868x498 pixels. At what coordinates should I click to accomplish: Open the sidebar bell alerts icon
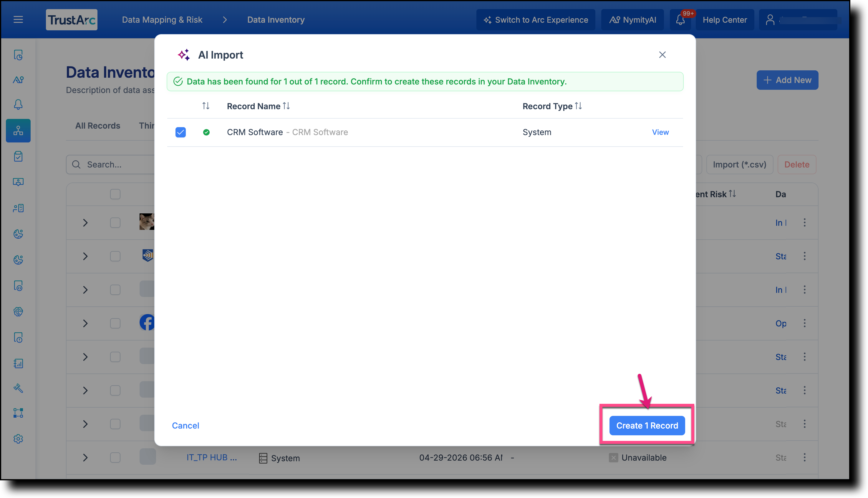tap(18, 105)
